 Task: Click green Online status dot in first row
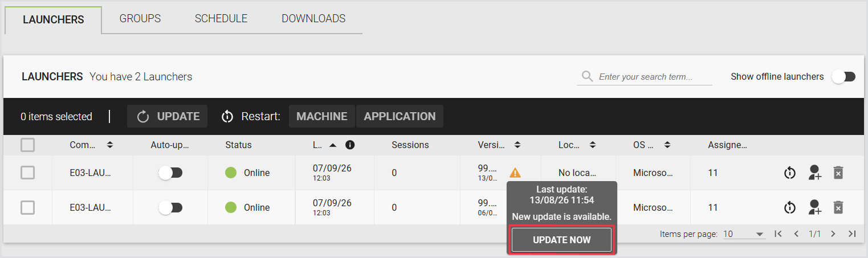231,173
